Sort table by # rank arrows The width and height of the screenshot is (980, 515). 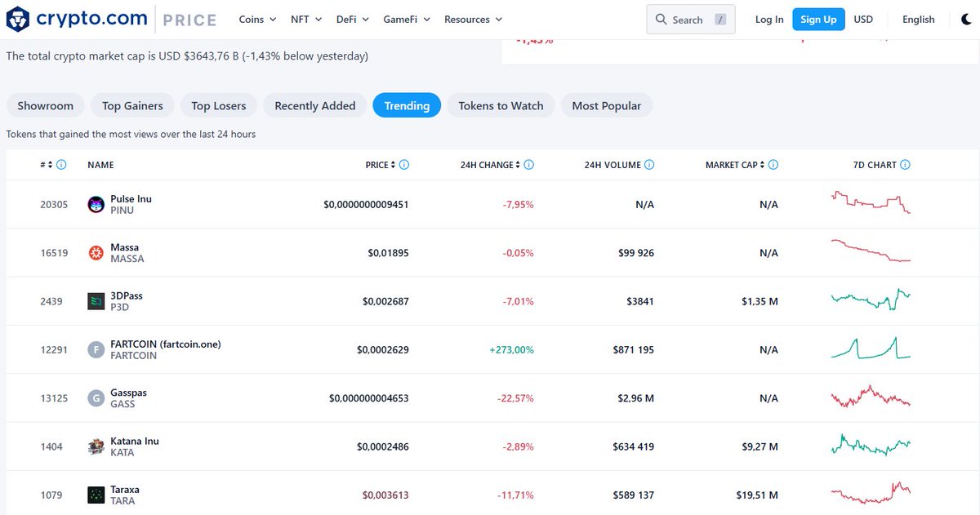pos(50,165)
